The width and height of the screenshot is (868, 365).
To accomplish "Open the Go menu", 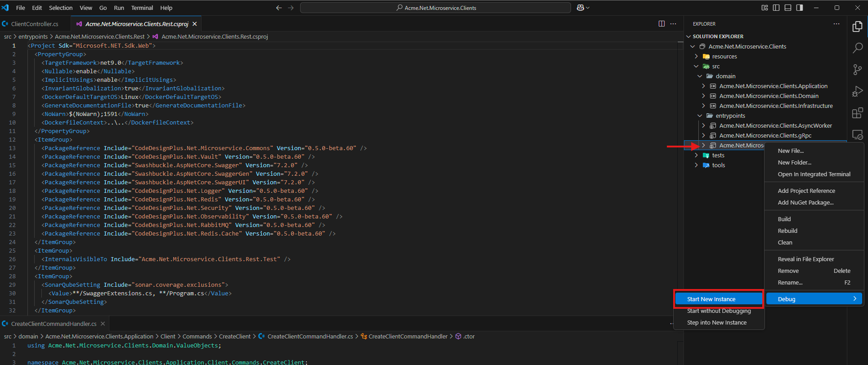I will click(x=103, y=8).
